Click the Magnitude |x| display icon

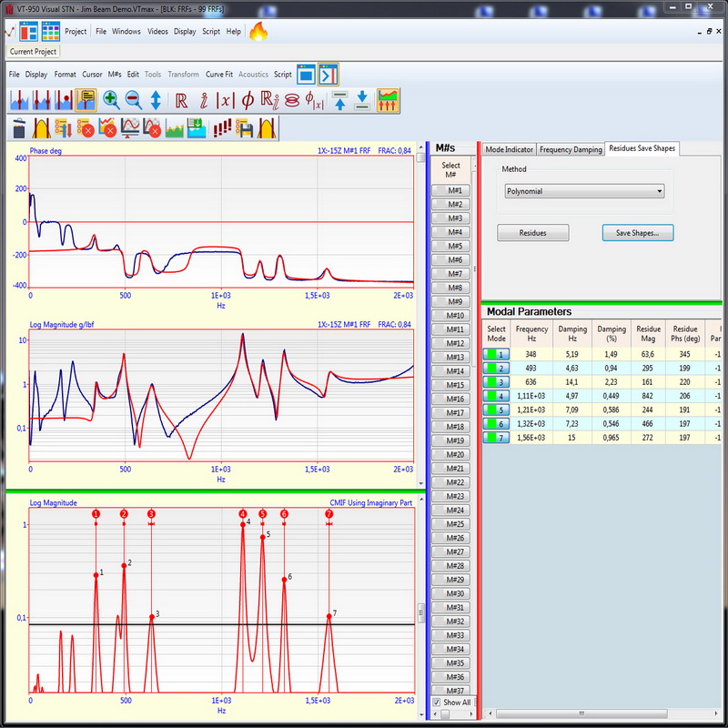point(225,100)
